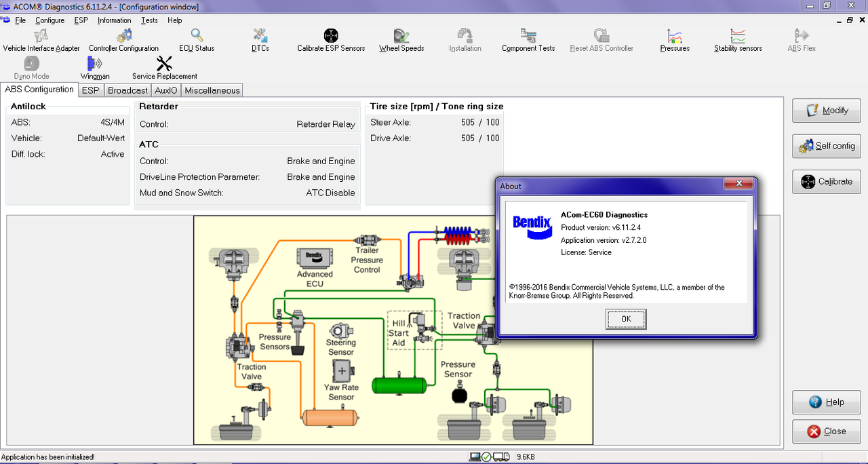
Task: Click 'Application has been initialized!' status message
Action: tap(48, 457)
